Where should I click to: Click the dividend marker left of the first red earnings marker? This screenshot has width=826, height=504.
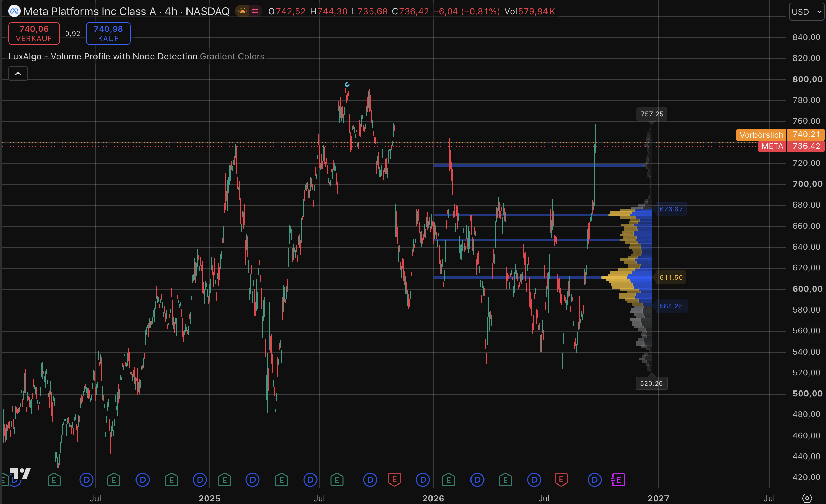pyautogui.click(x=370, y=480)
